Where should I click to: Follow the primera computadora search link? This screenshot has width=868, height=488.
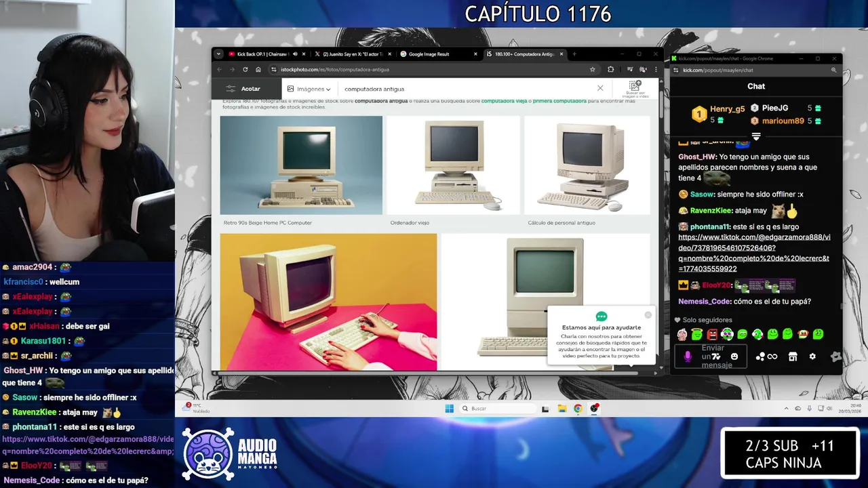click(559, 101)
